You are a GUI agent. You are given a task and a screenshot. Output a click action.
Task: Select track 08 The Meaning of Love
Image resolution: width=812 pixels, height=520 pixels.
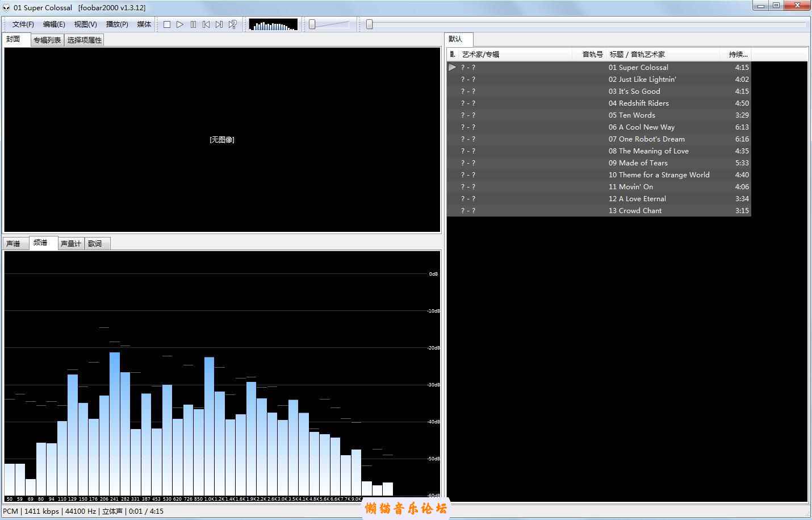(599, 151)
